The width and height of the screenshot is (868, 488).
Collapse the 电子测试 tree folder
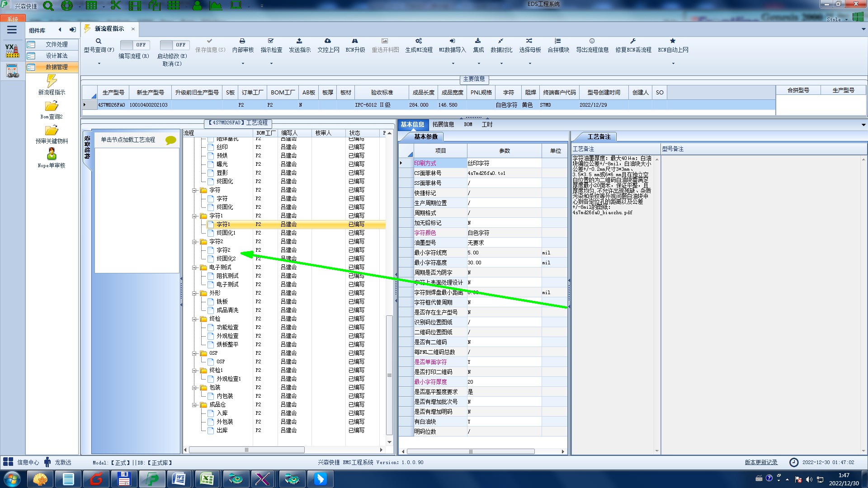tap(194, 267)
